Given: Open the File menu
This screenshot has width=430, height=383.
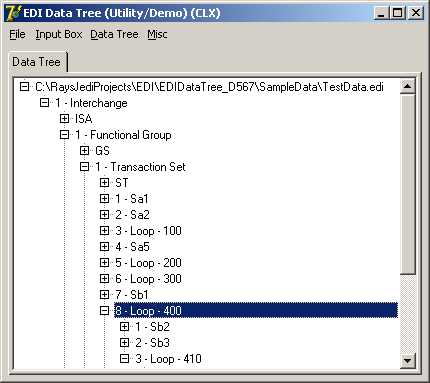Looking at the screenshot, I should click(17, 34).
